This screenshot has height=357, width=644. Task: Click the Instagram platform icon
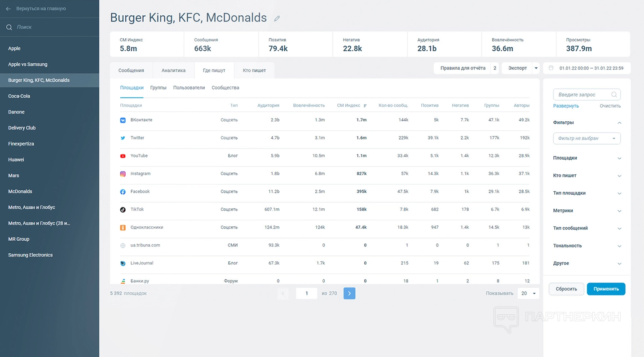click(123, 174)
